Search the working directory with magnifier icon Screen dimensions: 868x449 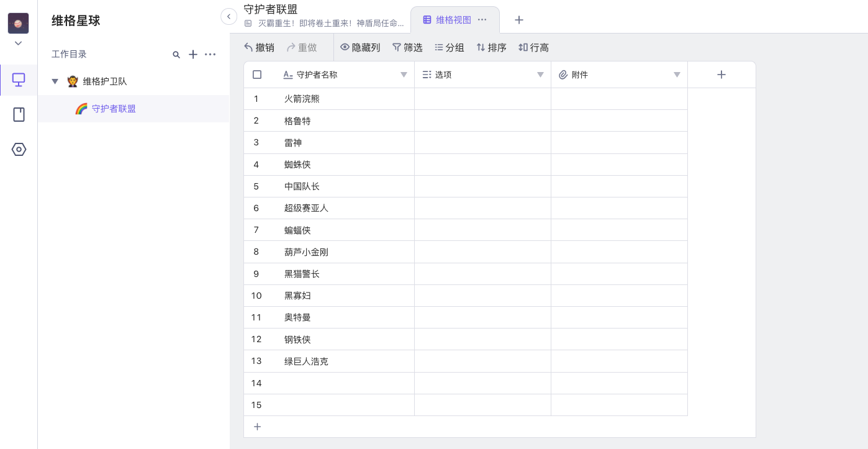click(x=176, y=55)
